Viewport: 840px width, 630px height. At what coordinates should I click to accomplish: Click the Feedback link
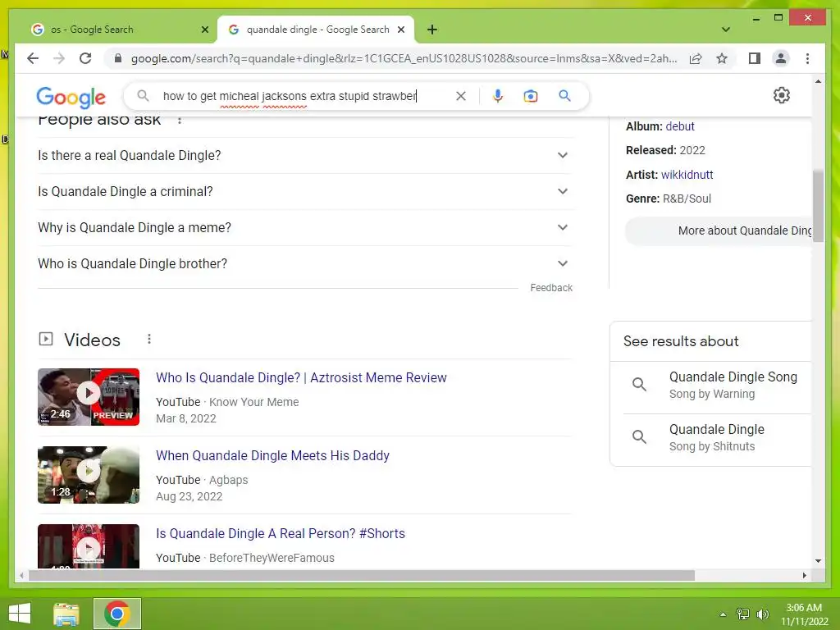click(x=551, y=288)
